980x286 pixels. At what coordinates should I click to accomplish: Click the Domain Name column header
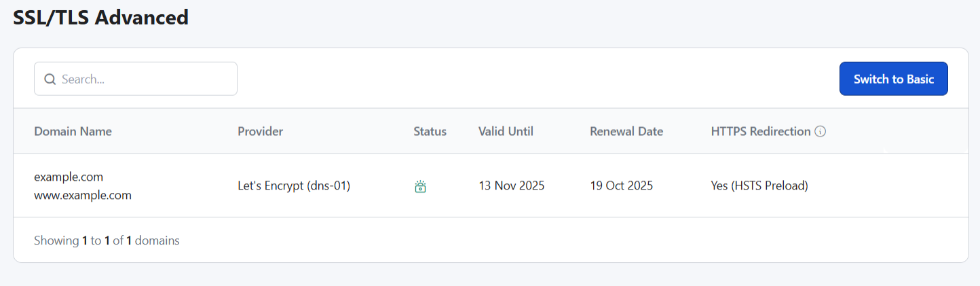73,132
